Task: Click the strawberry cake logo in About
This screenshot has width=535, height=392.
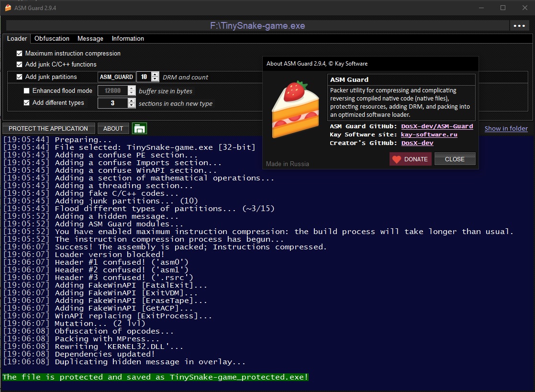Action: tap(295, 110)
